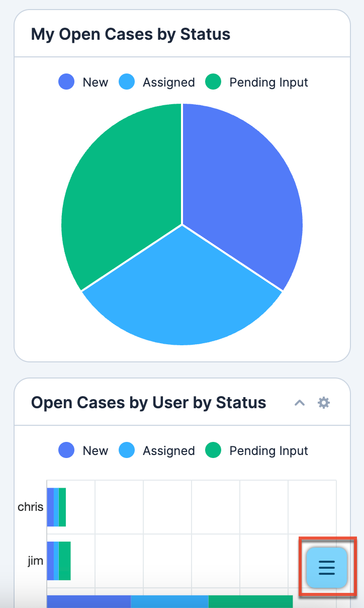
Task: Toggle Pending Input label in bar chart legend
Action: coord(268,450)
